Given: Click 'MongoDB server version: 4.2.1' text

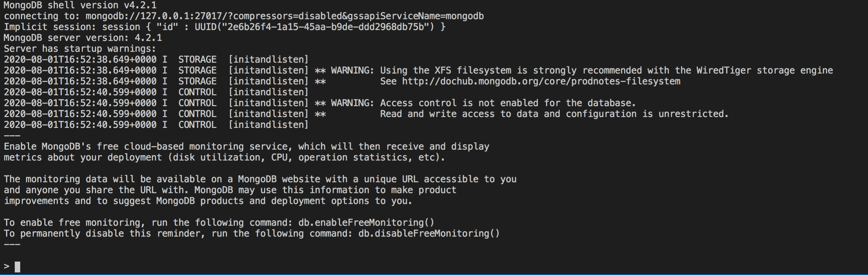Looking at the screenshot, I should [83, 38].
